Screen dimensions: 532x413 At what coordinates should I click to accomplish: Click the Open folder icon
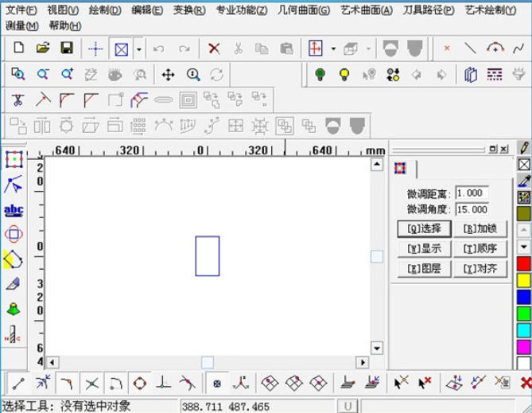(43, 49)
